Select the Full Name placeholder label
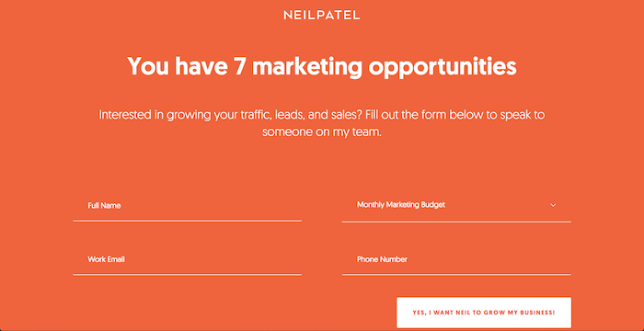644x331 pixels. [104, 206]
